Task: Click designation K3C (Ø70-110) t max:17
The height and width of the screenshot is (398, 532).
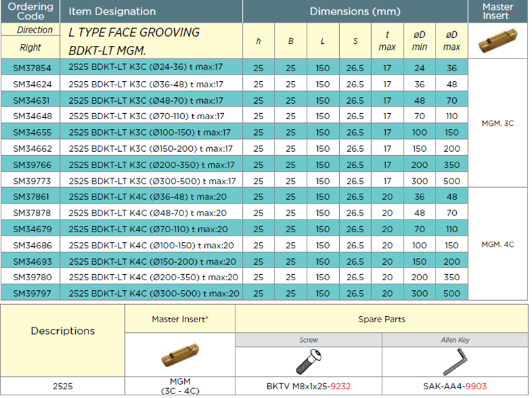Action: tap(146, 116)
